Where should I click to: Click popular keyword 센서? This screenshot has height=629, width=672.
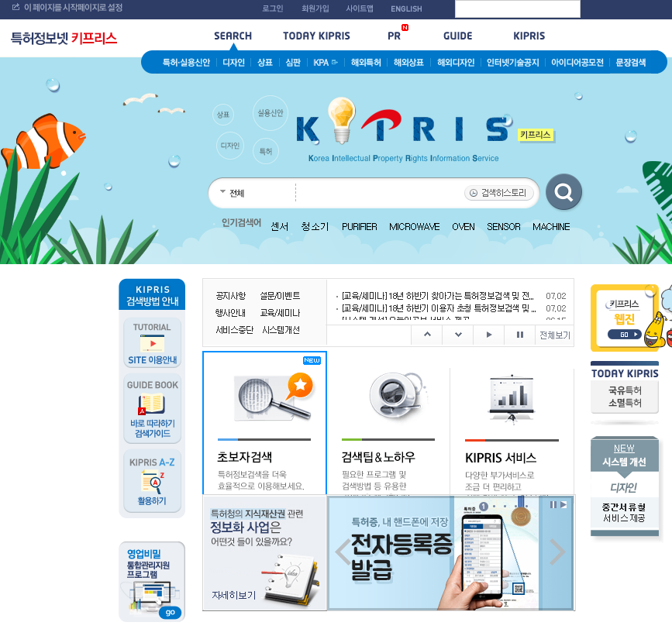[x=280, y=226]
